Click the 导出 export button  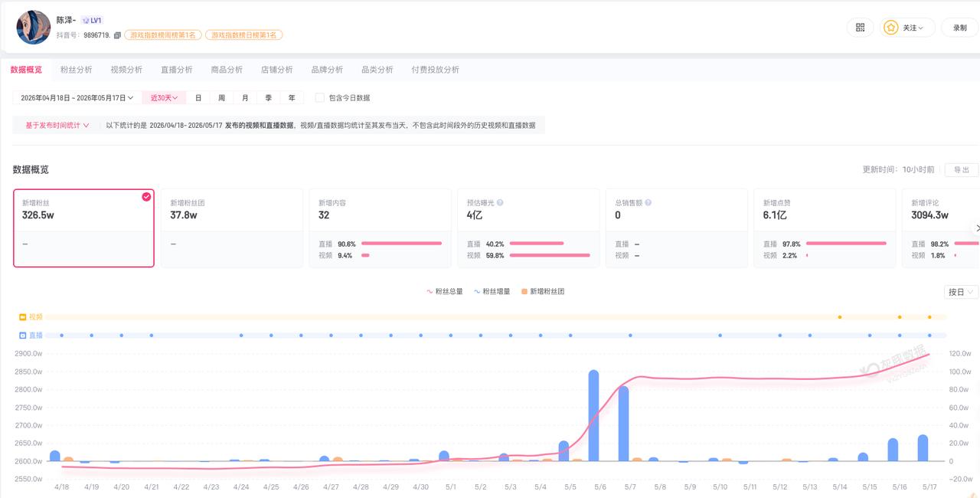point(962,170)
